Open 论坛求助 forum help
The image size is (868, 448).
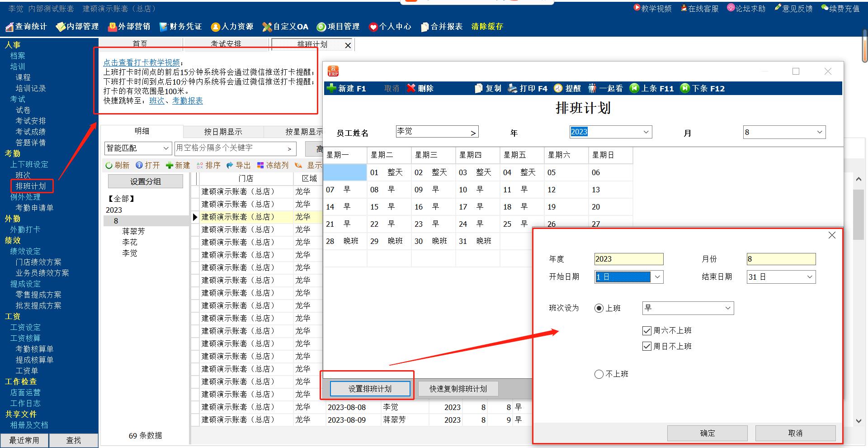(x=746, y=8)
